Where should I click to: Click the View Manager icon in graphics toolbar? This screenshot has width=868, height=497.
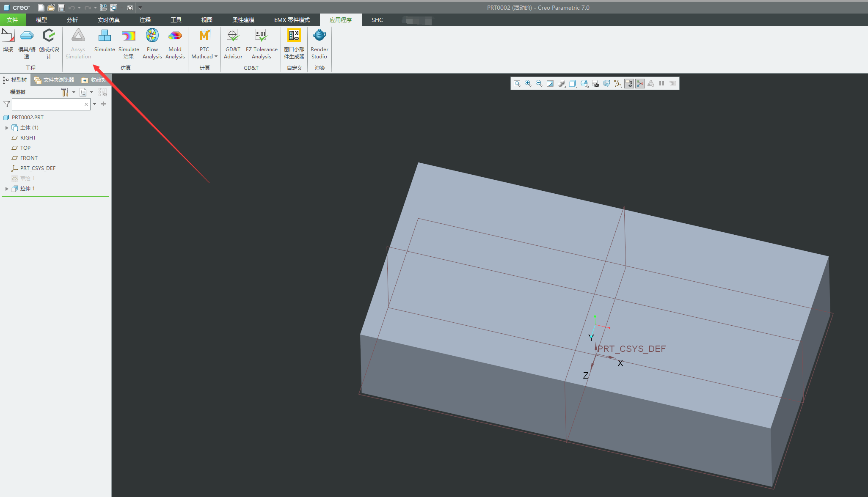click(x=595, y=83)
